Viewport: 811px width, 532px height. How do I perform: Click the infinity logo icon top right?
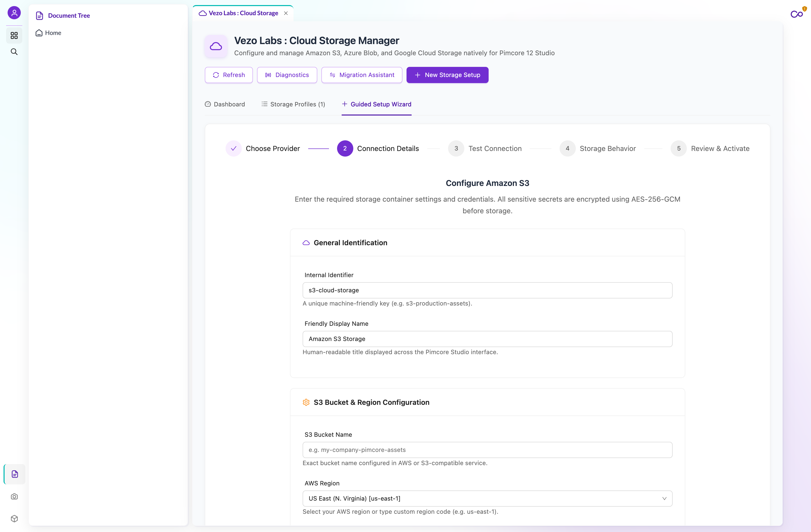coord(797,14)
